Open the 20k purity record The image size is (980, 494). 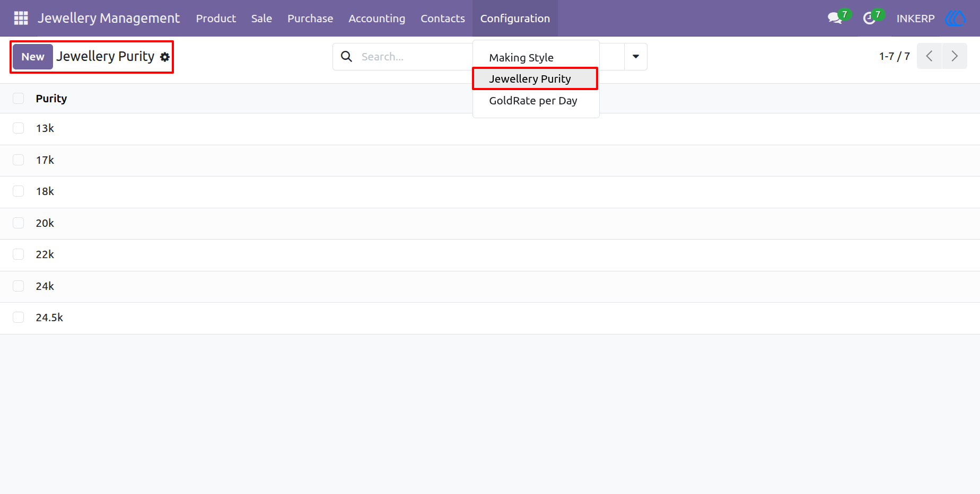45,223
